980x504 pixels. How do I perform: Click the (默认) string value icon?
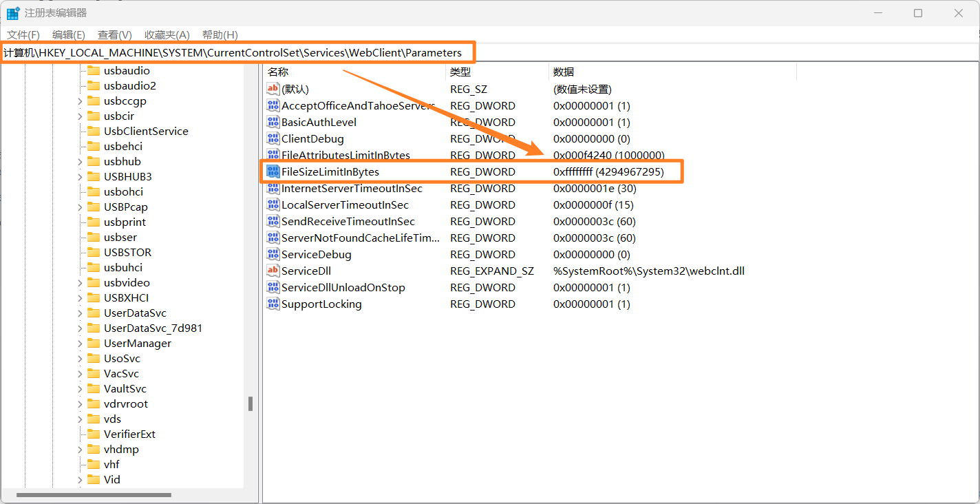(273, 89)
